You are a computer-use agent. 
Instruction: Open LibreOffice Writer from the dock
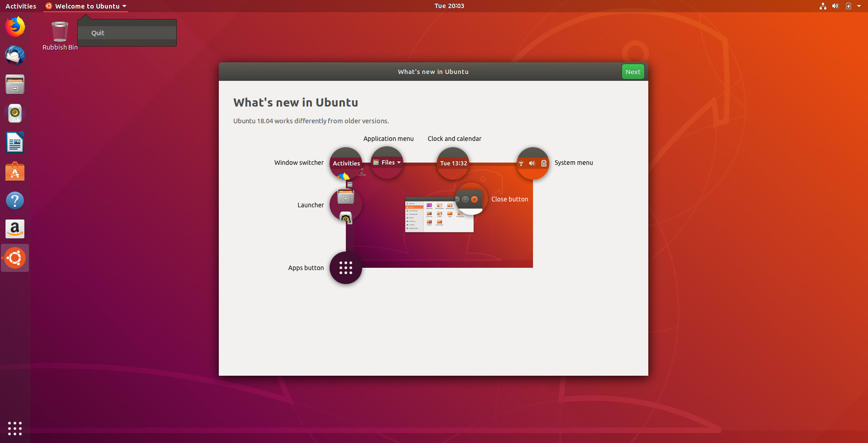(x=15, y=142)
